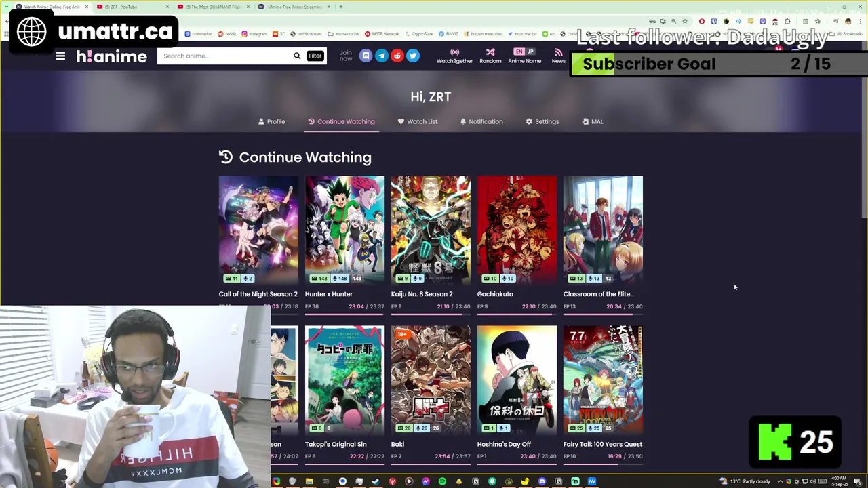This screenshot has height=488, width=868.
Task: Click Kaiju No. 8 watch progress bar
Action: [431, 313]
